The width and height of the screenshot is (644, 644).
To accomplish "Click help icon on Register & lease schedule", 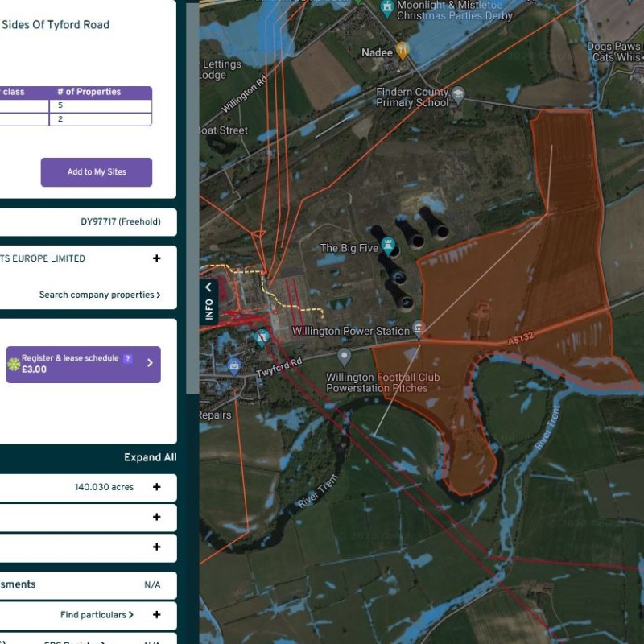I will click(x=127, y=358).
